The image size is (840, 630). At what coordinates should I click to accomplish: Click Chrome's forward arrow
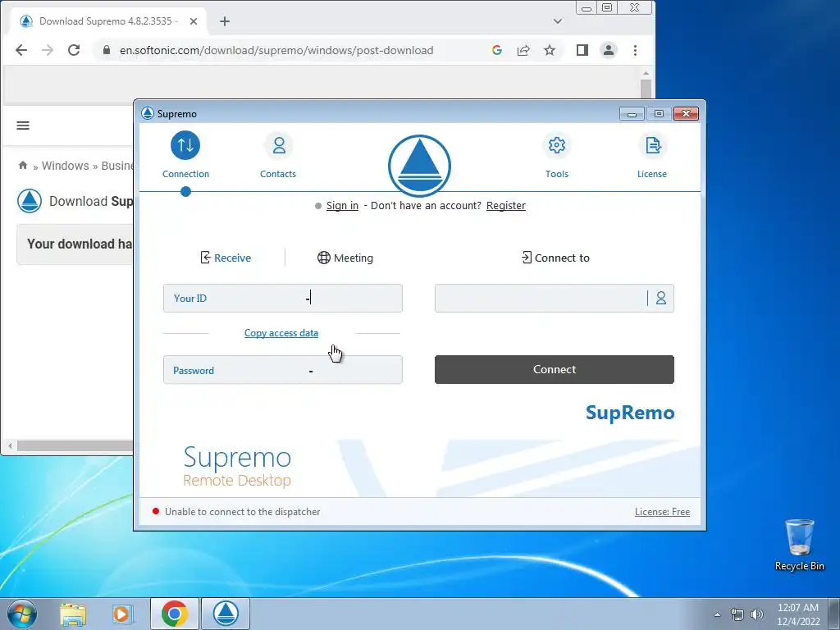coord(48,50)
